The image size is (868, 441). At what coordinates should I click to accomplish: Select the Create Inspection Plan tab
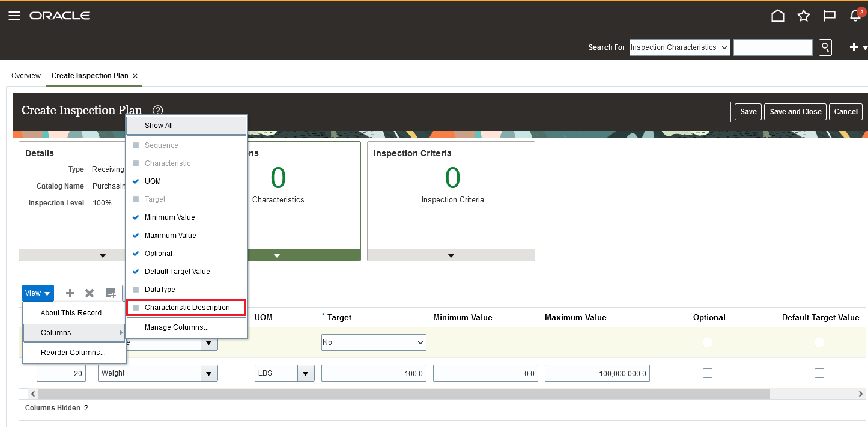(90, 76)
